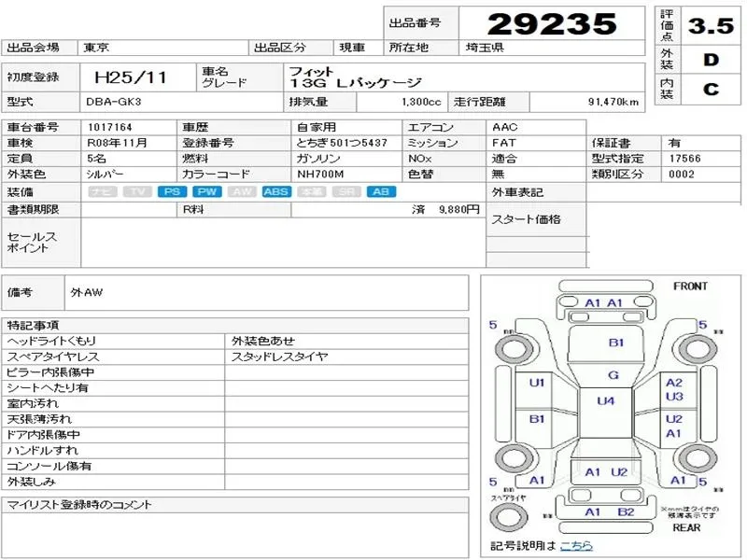
Task: Click the B1 mark on the hood
Action: click(x=616, y=343)
